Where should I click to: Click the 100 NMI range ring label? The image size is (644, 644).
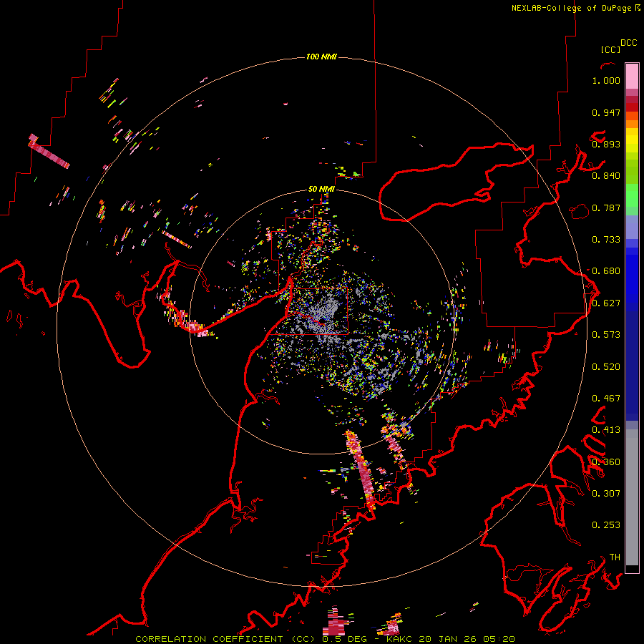tap(321, 57)
